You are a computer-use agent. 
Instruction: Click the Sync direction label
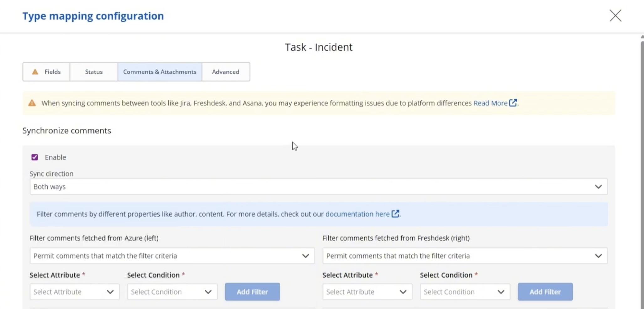tap(51, 174)
